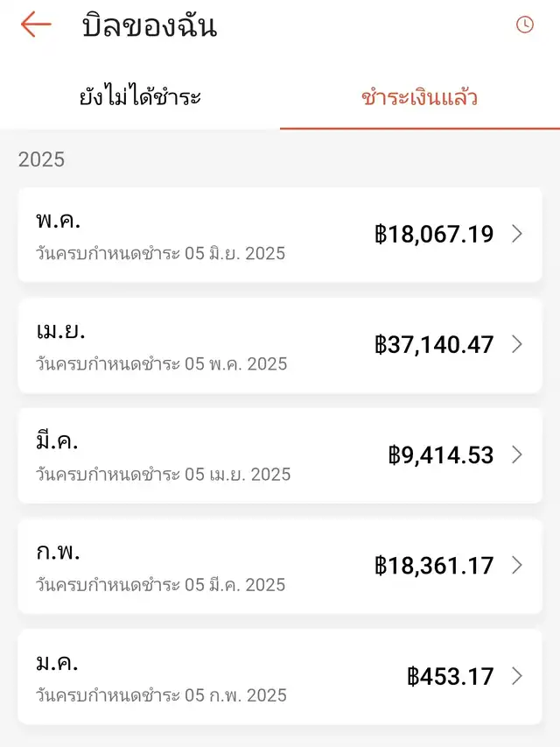Expand chevron beside ฿453.17 bill

click(x=517, y=676)
